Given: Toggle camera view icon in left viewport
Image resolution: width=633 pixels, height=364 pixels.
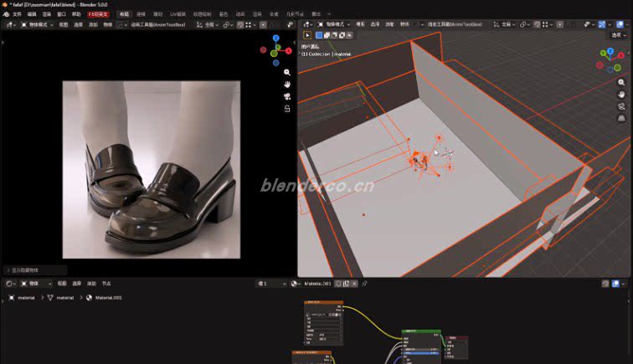Looking at the screenshot, I should (287, 96).
